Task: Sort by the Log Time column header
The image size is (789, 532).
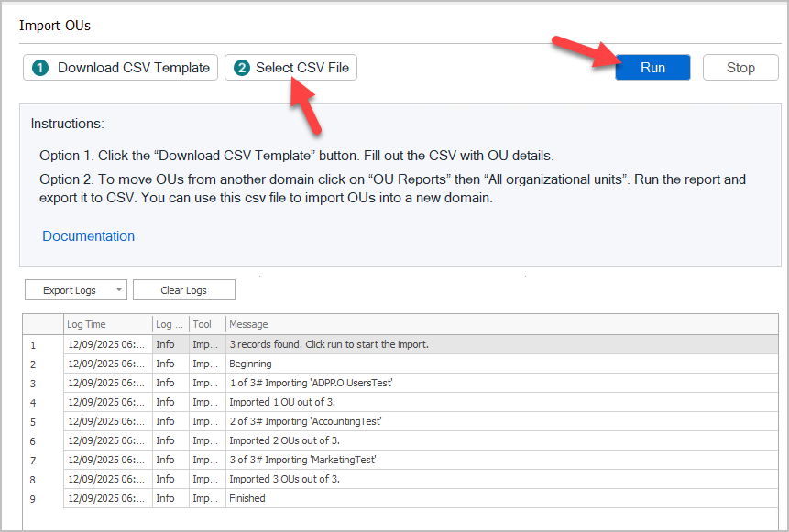Action: pos(106,324)
